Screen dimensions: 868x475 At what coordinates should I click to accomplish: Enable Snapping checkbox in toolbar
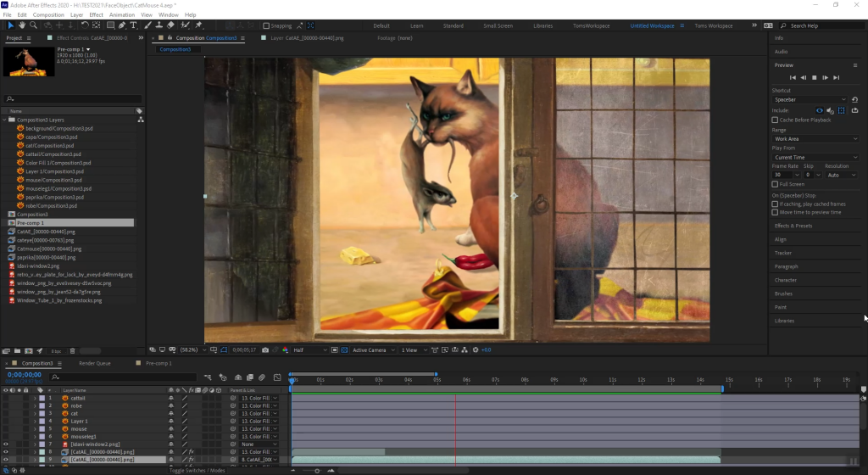pyautogui.click(x=266, y=25)
